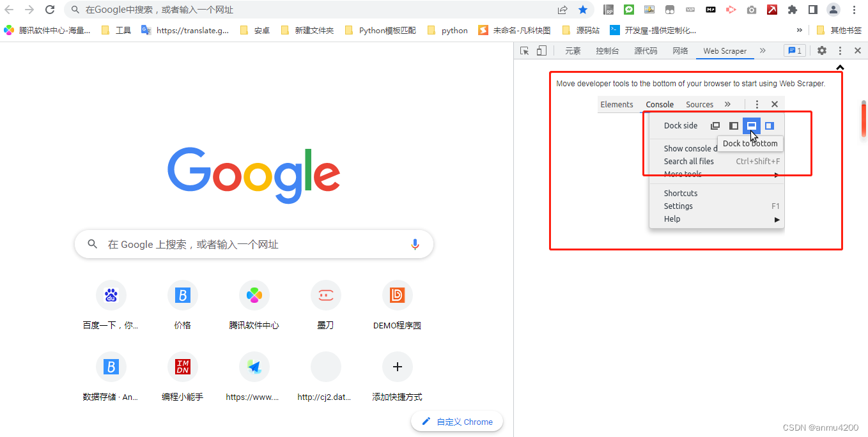The width and height of the screenshot is (868, 437).
Task: Open the Axure RP extension icon
Action: tap(608, 10)
